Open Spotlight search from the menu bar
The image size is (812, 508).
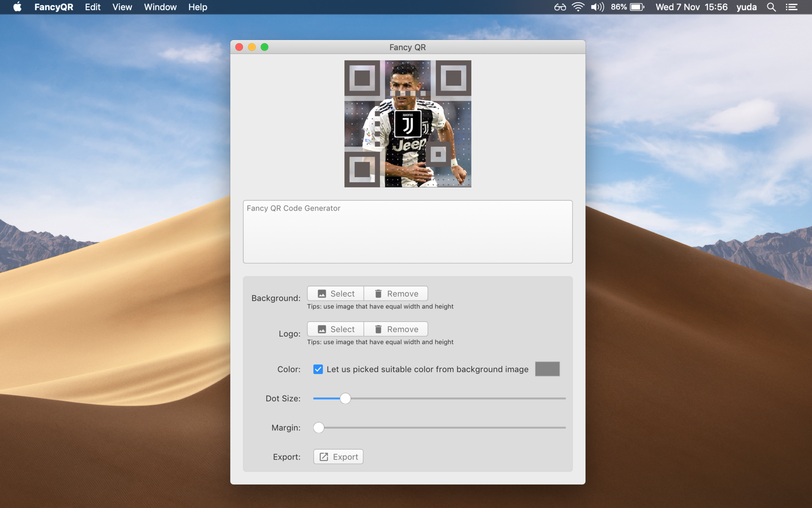pyautogui.click(x=772, y=7)
